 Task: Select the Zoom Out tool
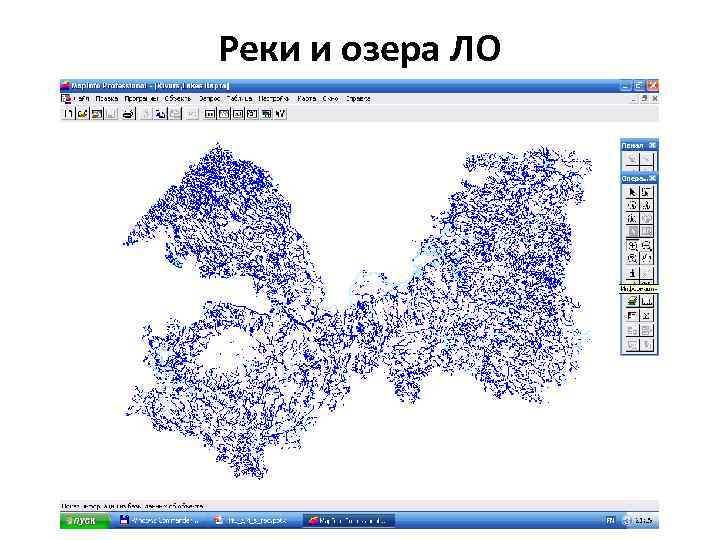point(646,245)
